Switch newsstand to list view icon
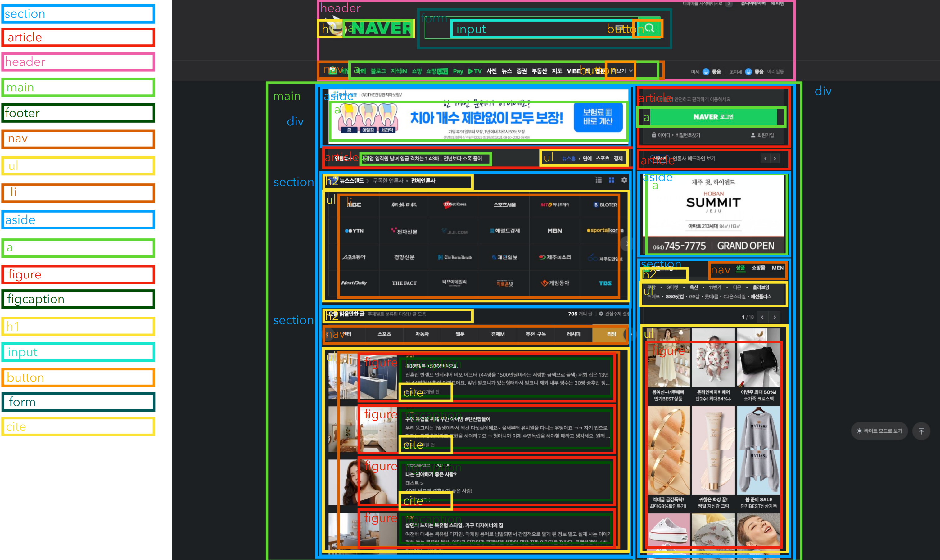940x560 pixels. coord(599,180)
